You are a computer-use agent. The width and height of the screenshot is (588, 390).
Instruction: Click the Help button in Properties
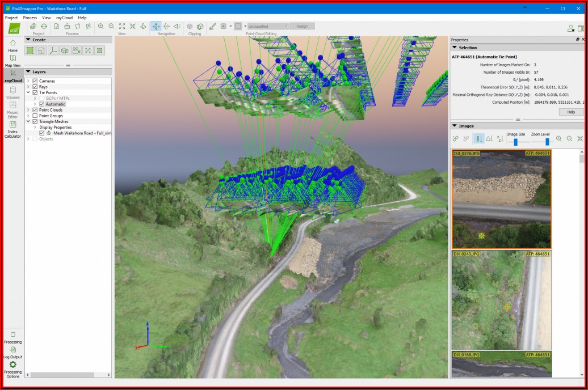[570, 112]
